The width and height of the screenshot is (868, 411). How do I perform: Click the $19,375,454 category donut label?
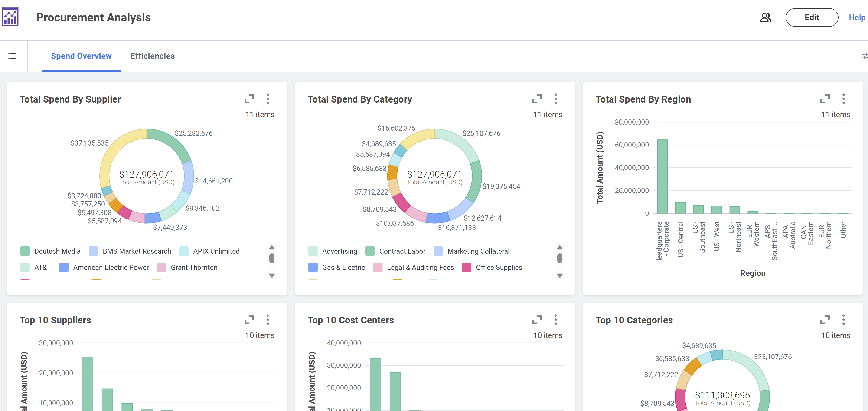(x=501, y=186)
